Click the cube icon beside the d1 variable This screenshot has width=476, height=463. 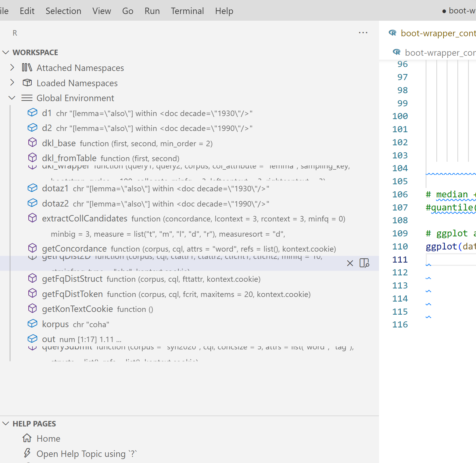pyautogui.click(x=32, y=112)
